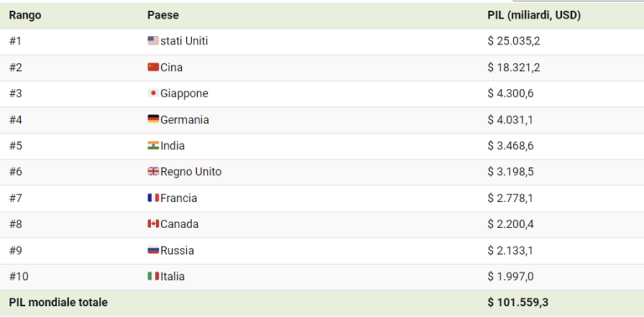Image resolution: width=644 pixels, height=317 pixels.
Task: Click the Japan flag icon
Action: pyautogui.click(x=153, y=93)
